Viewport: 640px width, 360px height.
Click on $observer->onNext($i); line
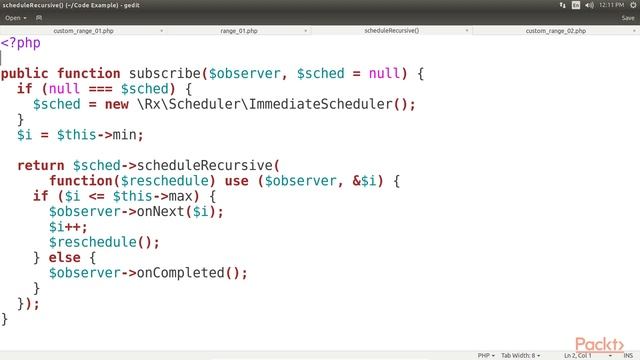(x=136, y=211)
